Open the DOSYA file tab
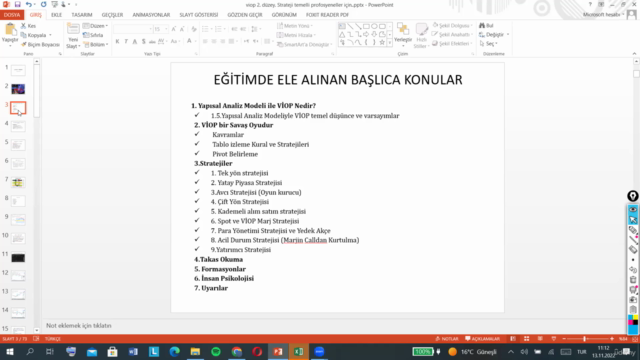640x360 pixels. [12, 15]
